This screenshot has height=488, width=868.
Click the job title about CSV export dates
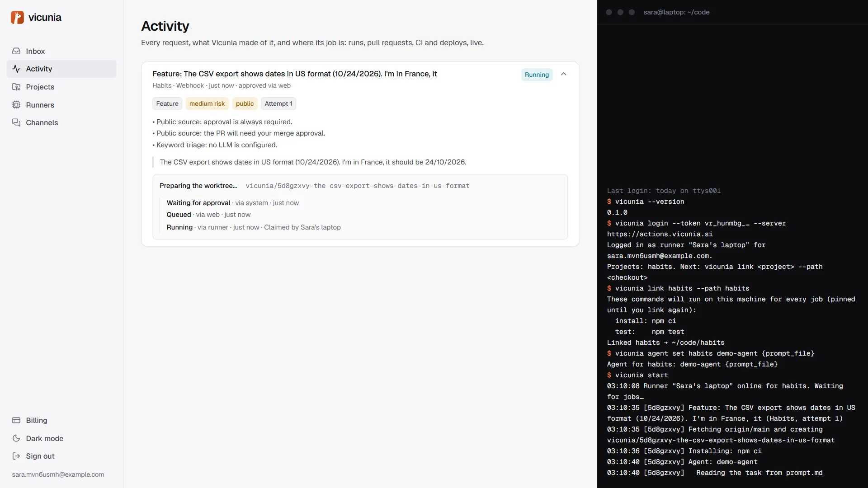point(295,74)
